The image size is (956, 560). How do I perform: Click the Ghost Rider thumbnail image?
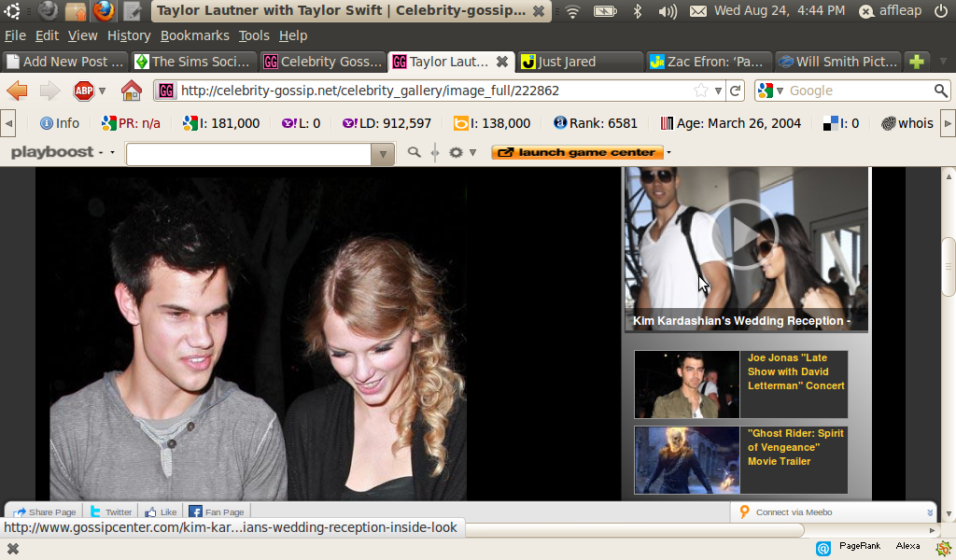tap(687, 460)
